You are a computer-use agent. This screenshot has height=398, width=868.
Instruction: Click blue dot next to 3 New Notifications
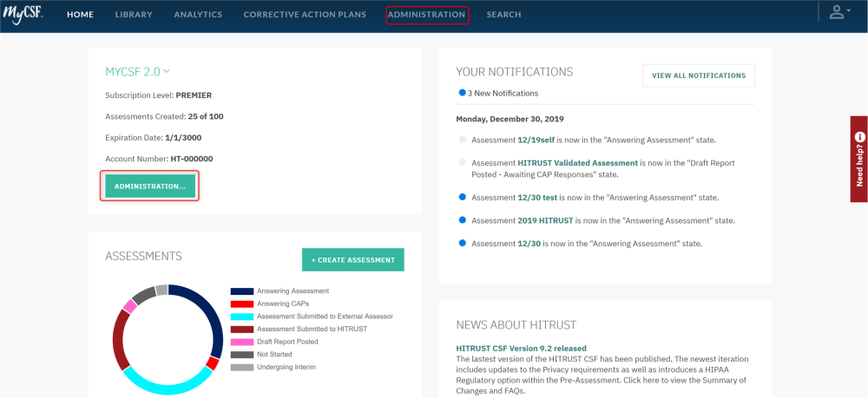pyautogui.click(x=463, y=93)
